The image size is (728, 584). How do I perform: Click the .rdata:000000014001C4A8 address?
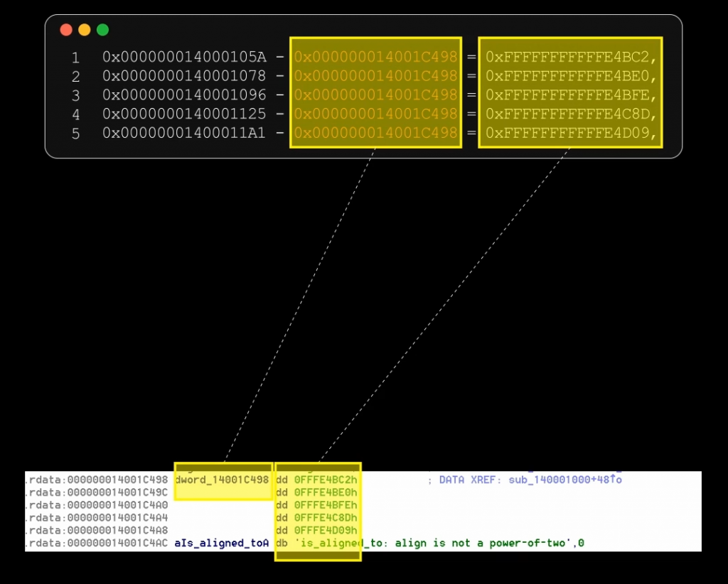click(97, 531)
